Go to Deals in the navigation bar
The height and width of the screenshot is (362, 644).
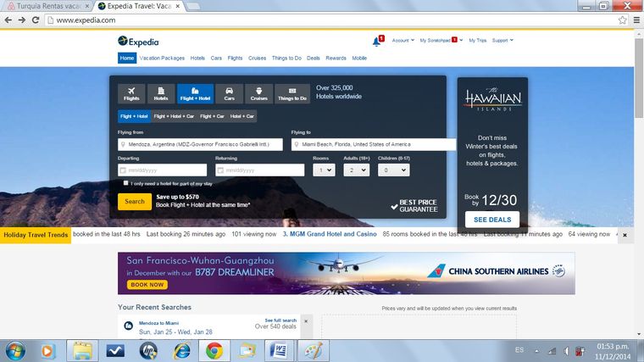pyautogui.click(x=314, y=58)
